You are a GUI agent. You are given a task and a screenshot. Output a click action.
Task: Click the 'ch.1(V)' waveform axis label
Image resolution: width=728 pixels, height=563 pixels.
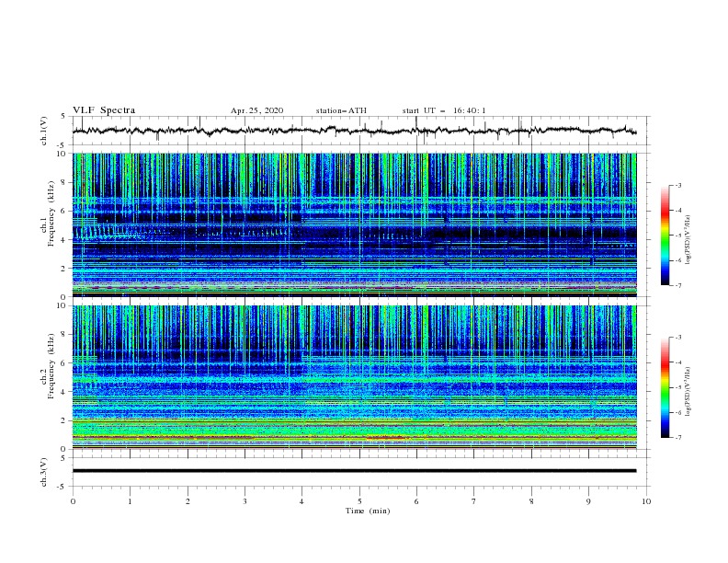tap(44, 131)
